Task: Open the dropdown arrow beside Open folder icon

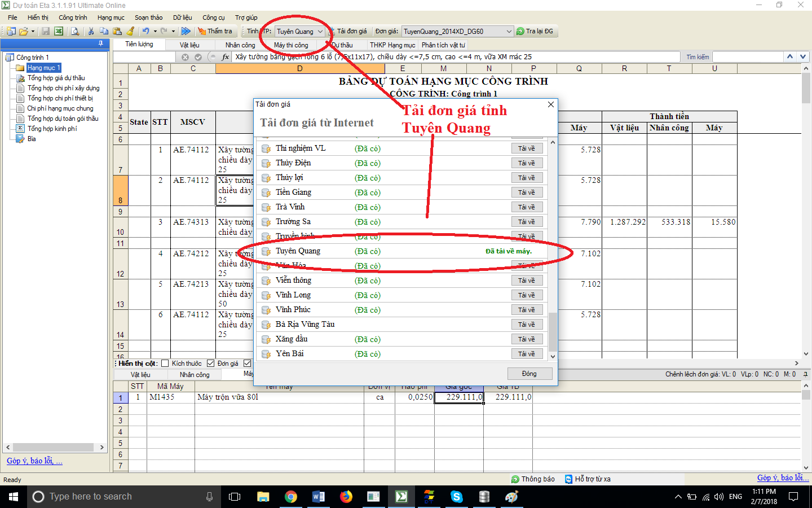Action: click(33, 32)
